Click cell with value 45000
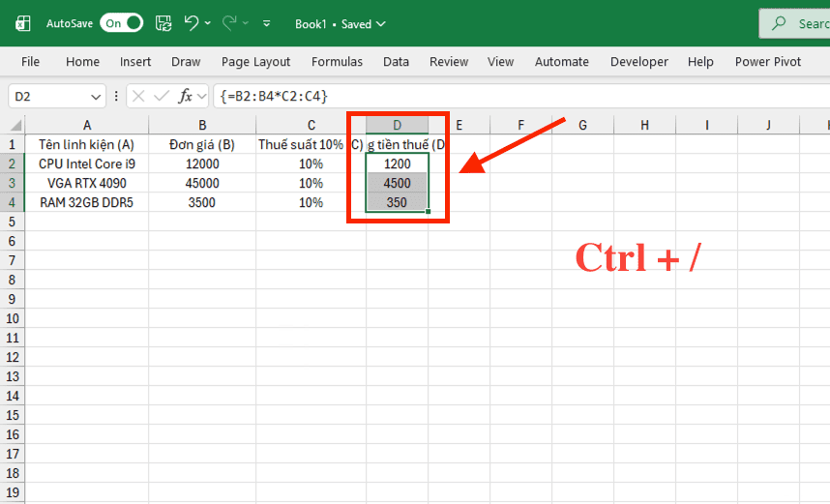This screenshot has height=504, width=830. (202, 183)
